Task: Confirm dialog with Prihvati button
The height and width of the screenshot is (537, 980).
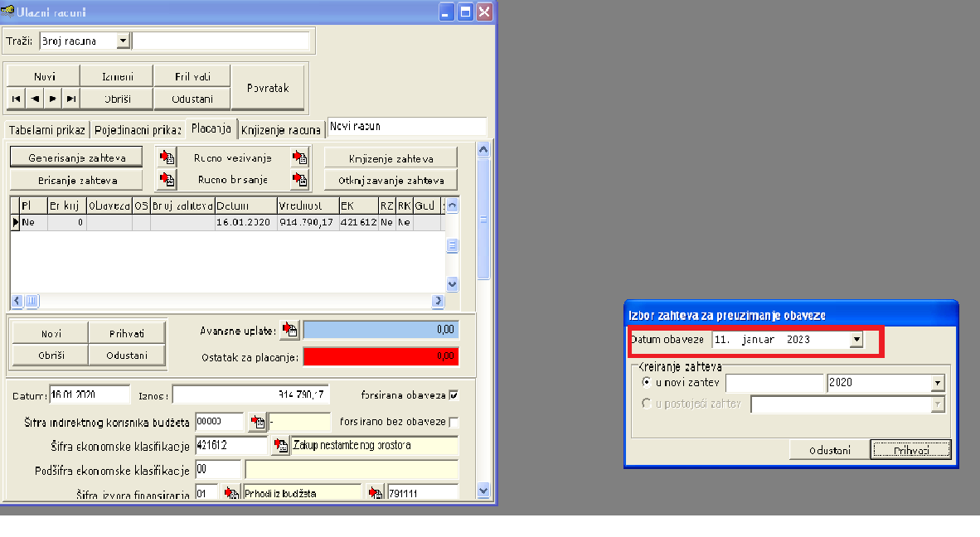Action: point(910,450)
